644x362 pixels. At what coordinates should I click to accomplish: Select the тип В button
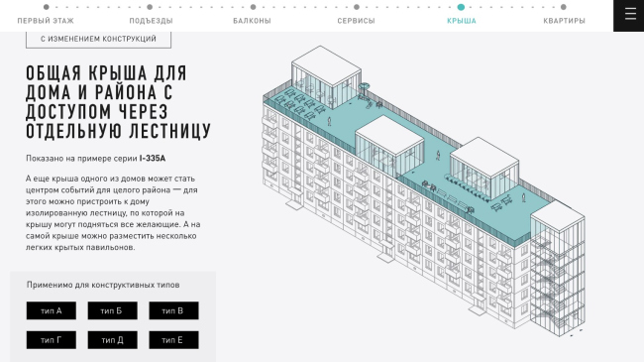173,310
